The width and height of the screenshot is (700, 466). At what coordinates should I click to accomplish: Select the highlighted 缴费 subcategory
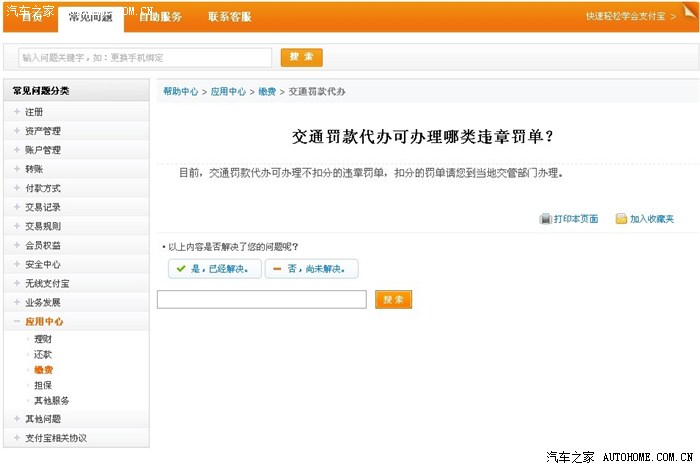coord(43,370)
